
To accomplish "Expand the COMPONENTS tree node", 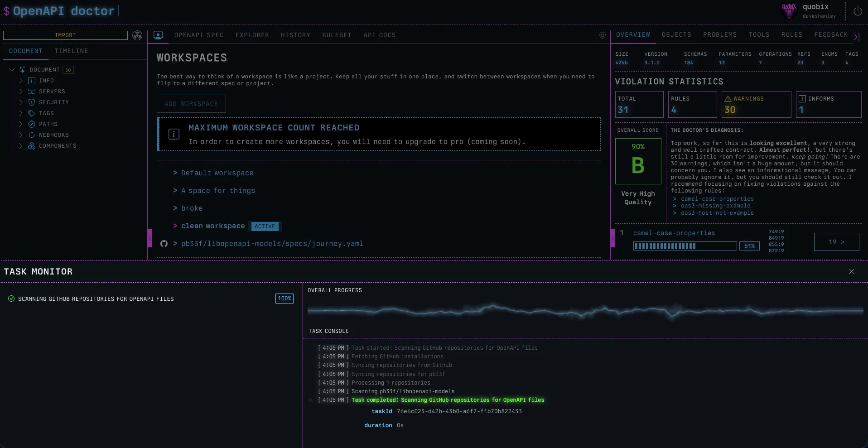I will click(x=21, y=146).
